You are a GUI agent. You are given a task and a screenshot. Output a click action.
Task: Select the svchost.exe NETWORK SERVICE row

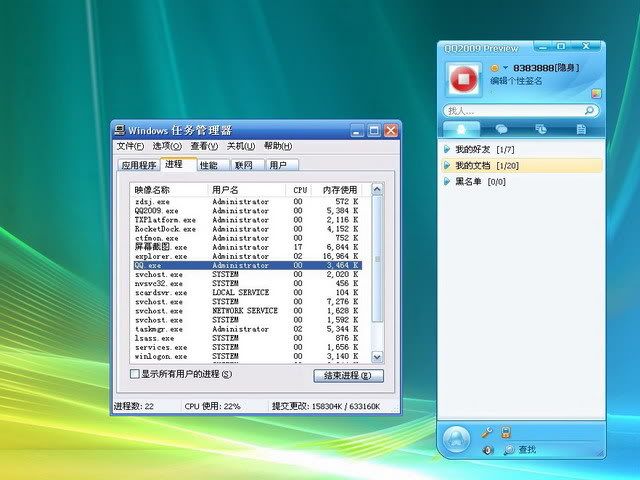(247, 311)
